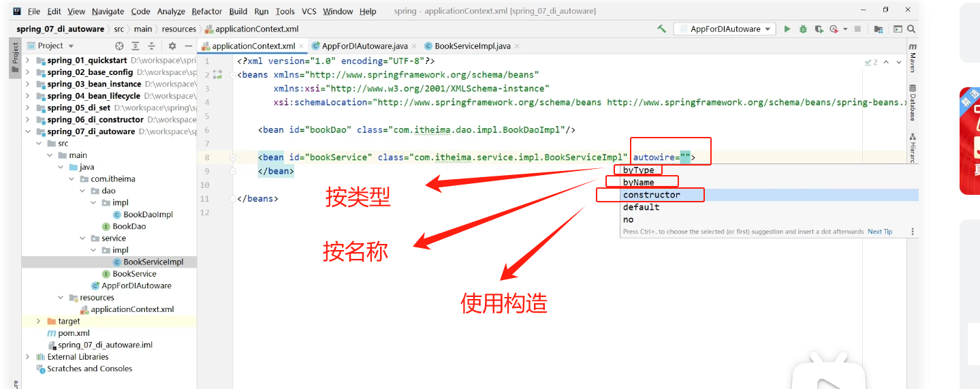Click the Project vertical side tab
This screenshot has height=389, width=980.
click(x=14, y=59)
